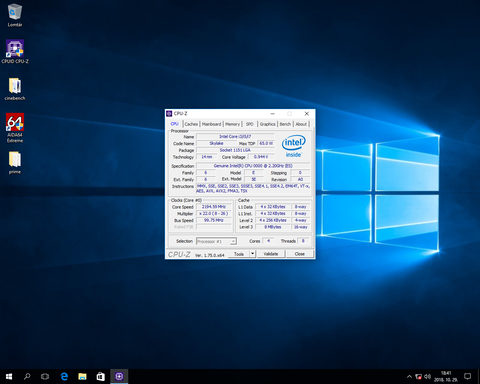The height and width of the screenshot is (384, 480).
Task: Open the Lomtár recycle bin icon
Action: 15,15
